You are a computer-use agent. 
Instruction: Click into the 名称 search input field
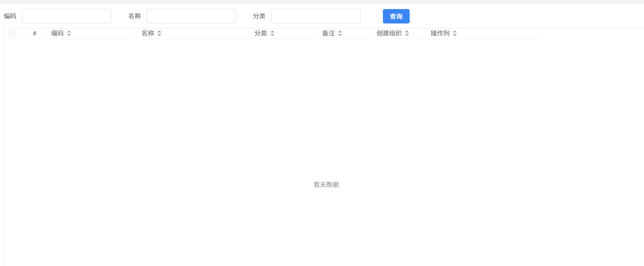click(x=191, y=16)
